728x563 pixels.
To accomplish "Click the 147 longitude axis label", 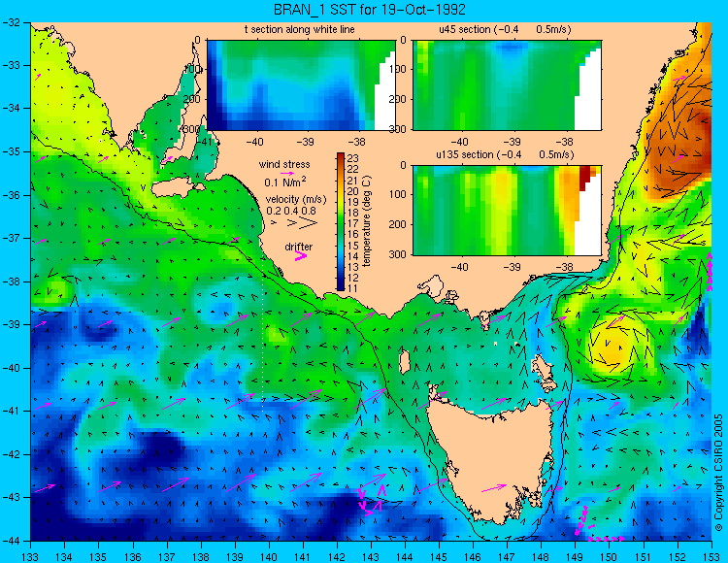I will click(507, 557).
